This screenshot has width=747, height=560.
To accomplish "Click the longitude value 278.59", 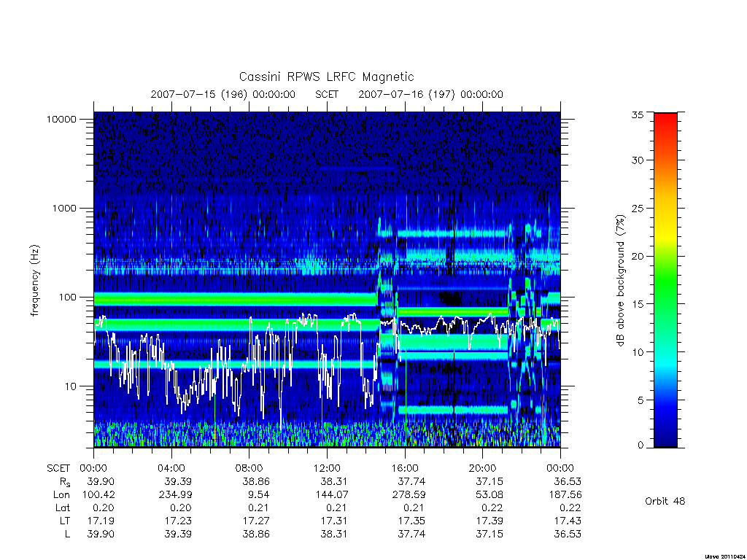I will [x=409, y=495].
